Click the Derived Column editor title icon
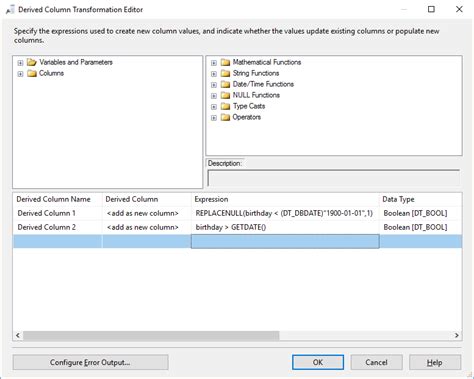 click(10, 10)
